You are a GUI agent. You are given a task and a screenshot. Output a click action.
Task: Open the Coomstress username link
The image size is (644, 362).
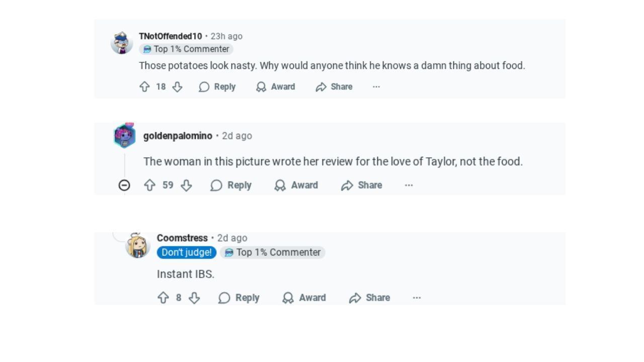[182, 238]
